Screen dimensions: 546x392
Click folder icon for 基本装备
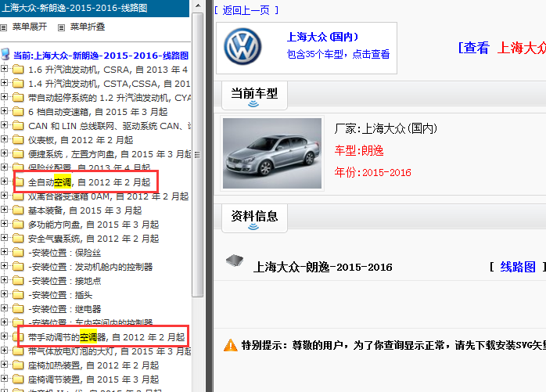tap(18, 210)
